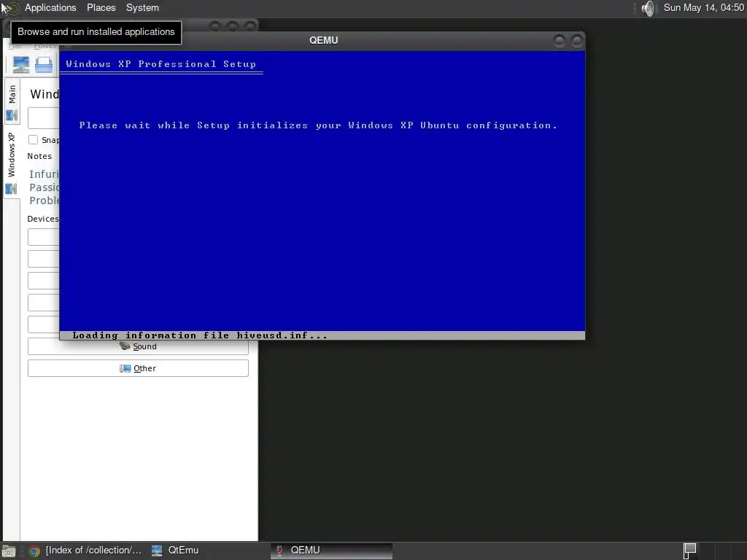
Task: Click the QEMU window title bar
Action: point(323,41)
